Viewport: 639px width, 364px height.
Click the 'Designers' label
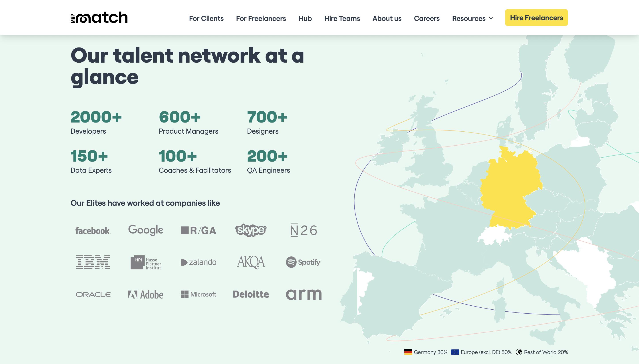point(263,131)
